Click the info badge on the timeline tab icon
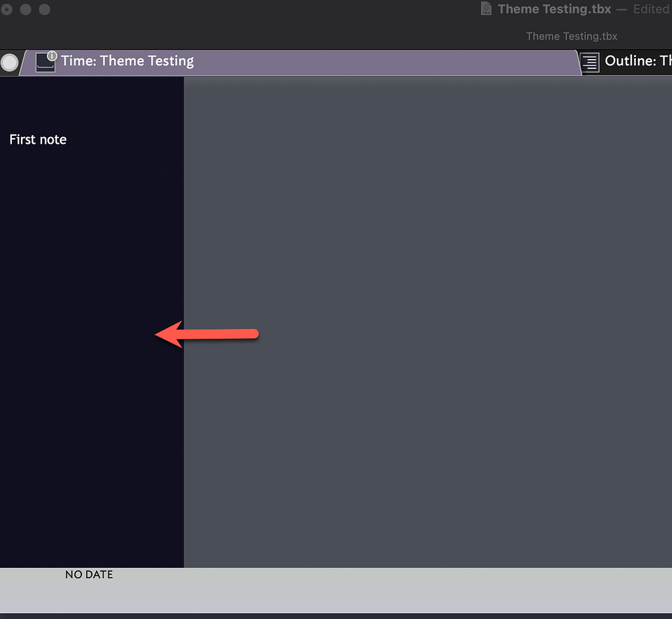672x619 pixels. pyautogui.click(x=52, y=56)
